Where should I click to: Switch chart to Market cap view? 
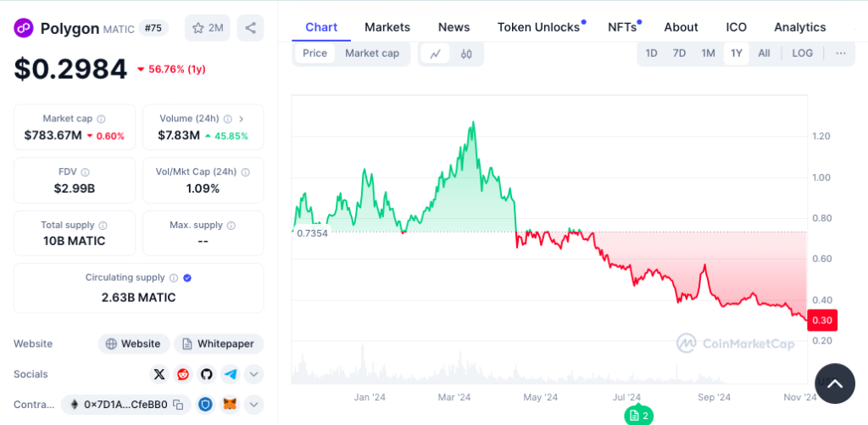[x=371, y=53]
